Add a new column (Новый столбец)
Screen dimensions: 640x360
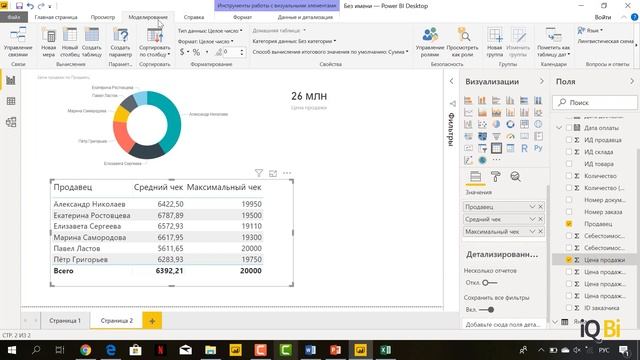coord(70,42)
